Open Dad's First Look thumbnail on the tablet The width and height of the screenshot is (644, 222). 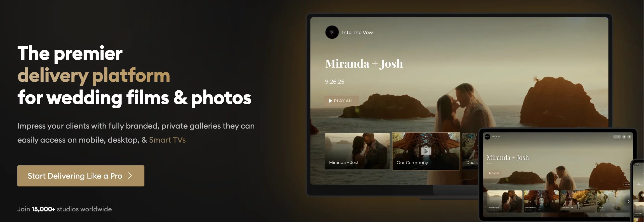coord(578,201)
